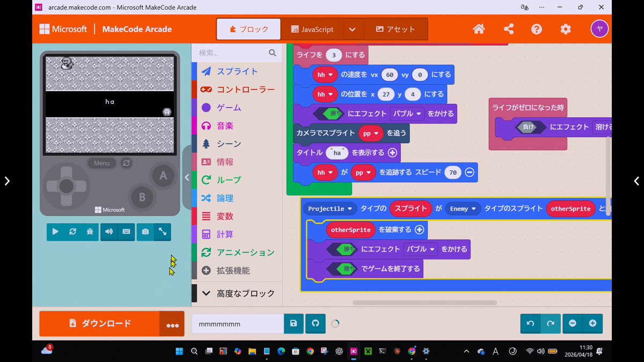
Task: Zoom out the workspace
Action: coord(573,323)
